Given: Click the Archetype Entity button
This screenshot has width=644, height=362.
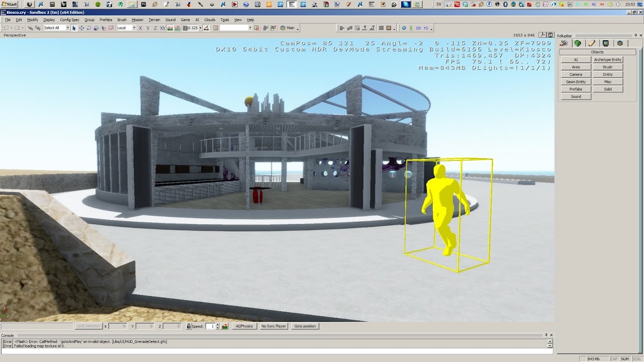Looking at the screenshot, I should pyautogui.click(x=608, y=60).
